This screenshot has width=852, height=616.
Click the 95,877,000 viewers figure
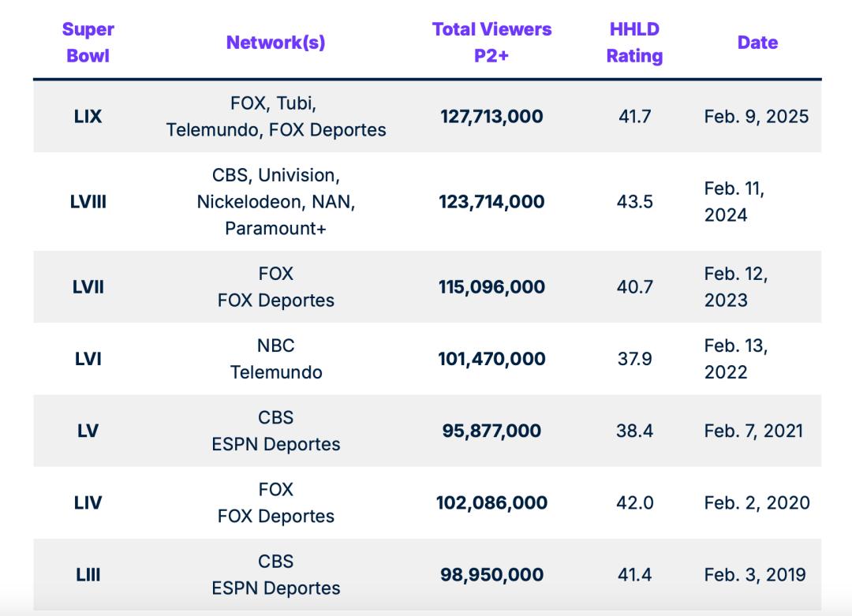(491, 431)
